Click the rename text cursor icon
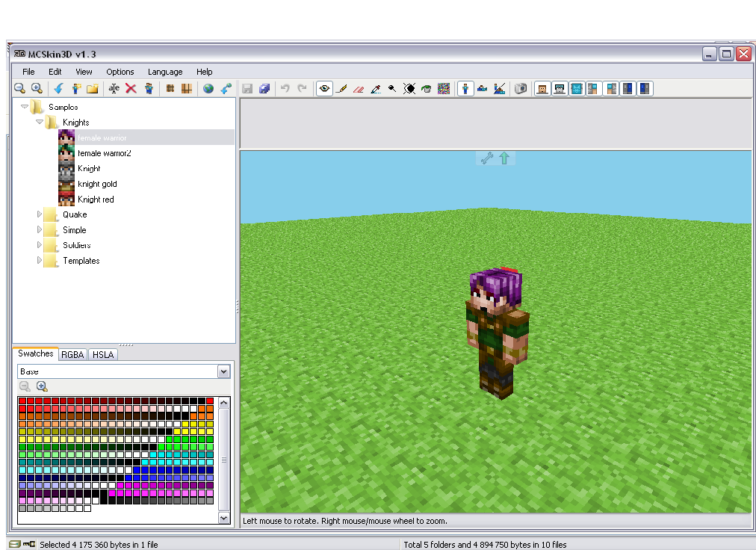This screenshot has width=756, height=550. point(114,88)
